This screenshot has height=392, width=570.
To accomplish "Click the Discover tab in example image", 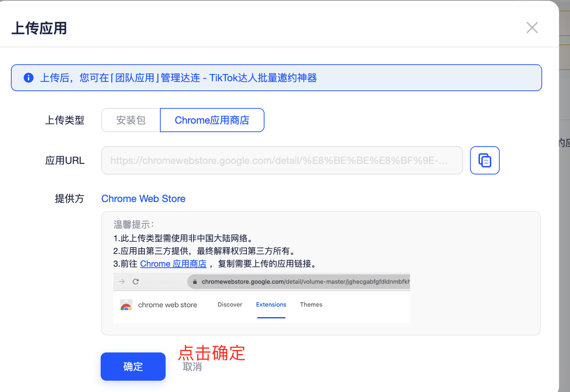I will [x=230, y=305].
